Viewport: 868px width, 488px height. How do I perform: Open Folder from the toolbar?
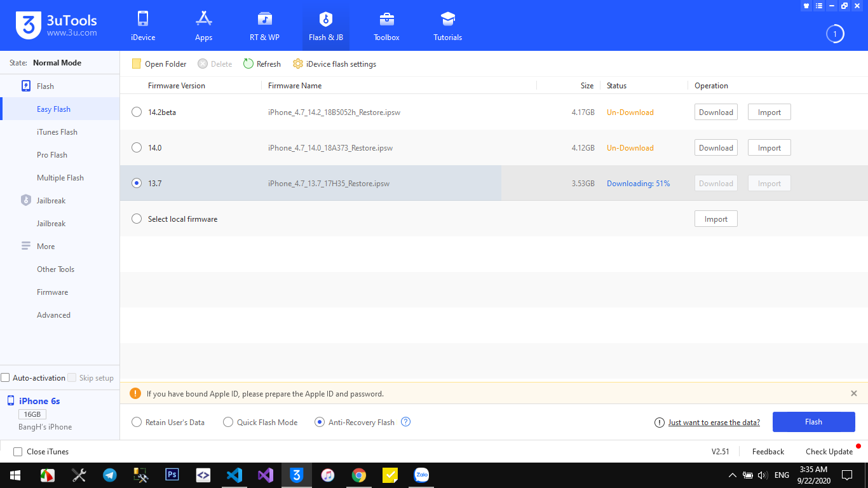(x=159, y=64)
